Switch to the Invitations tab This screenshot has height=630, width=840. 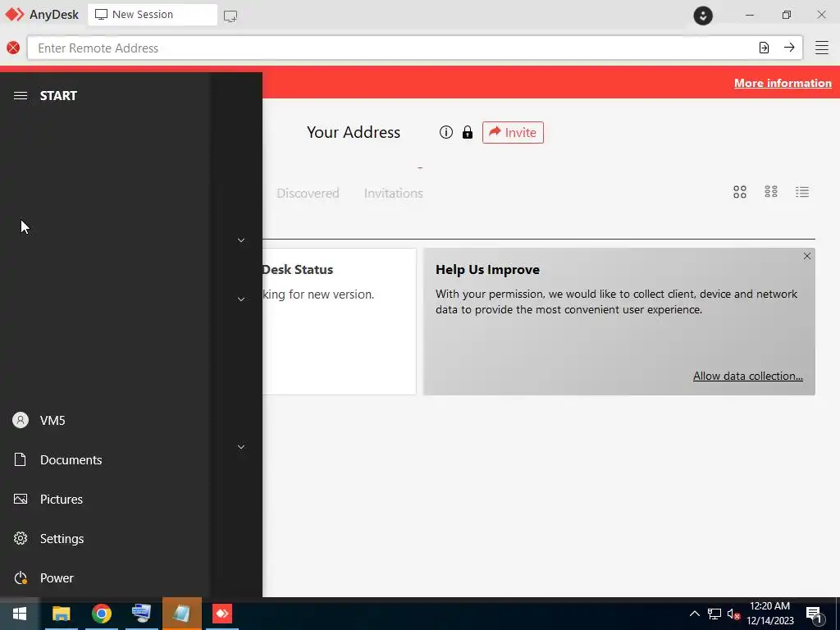pos(393,194)
